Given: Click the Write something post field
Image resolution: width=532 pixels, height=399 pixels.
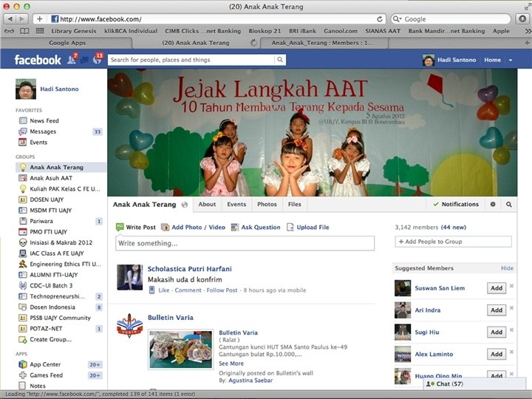Looking at the screenshot, I should 245,243.
